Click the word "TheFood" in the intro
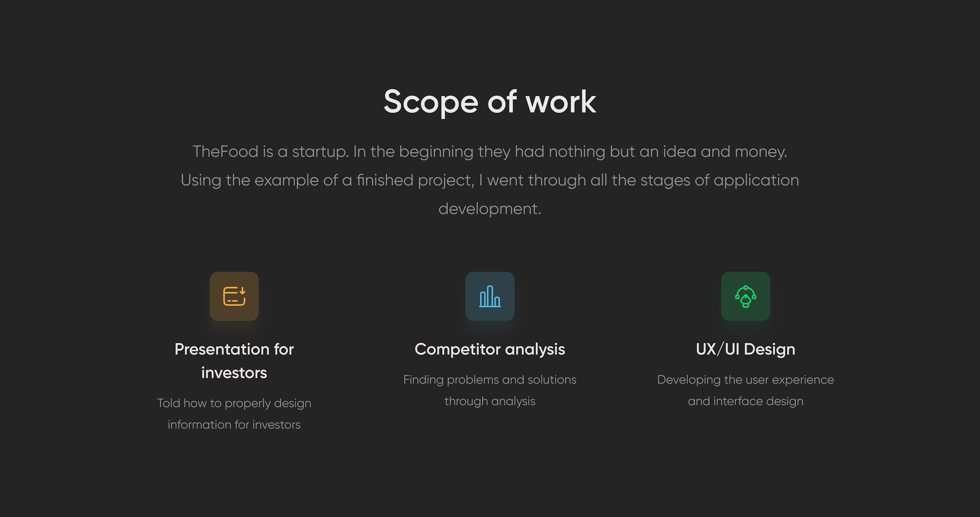Image resolution: width=980 pixels, height=517 pixels. coord(225,152)
